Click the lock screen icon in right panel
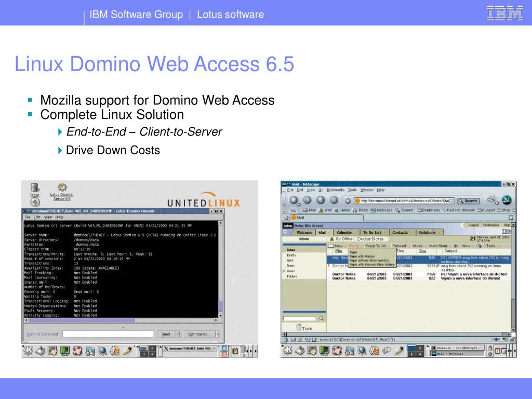Viewport: 532px width, 399px height. tap(490, 348)
